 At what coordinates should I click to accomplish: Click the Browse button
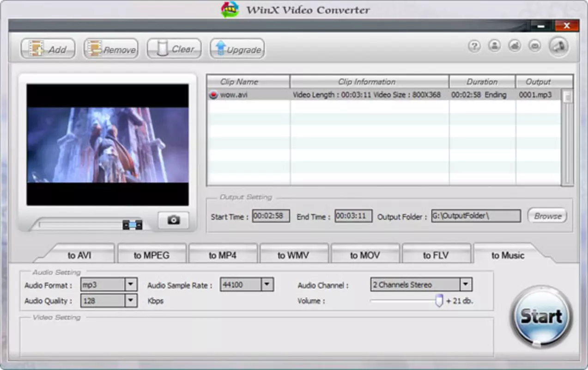pos(547,216)
